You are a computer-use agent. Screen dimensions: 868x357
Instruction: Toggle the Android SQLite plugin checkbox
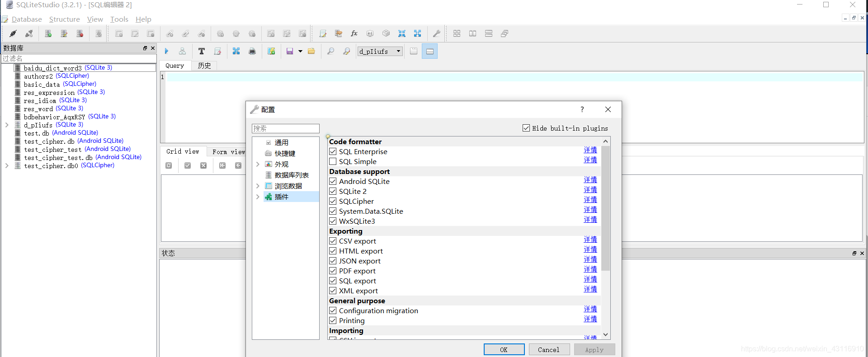click(333, 181)
